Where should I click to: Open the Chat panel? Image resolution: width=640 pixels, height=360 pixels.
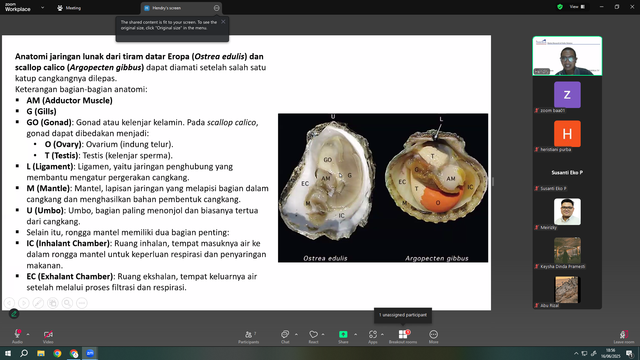285,336
